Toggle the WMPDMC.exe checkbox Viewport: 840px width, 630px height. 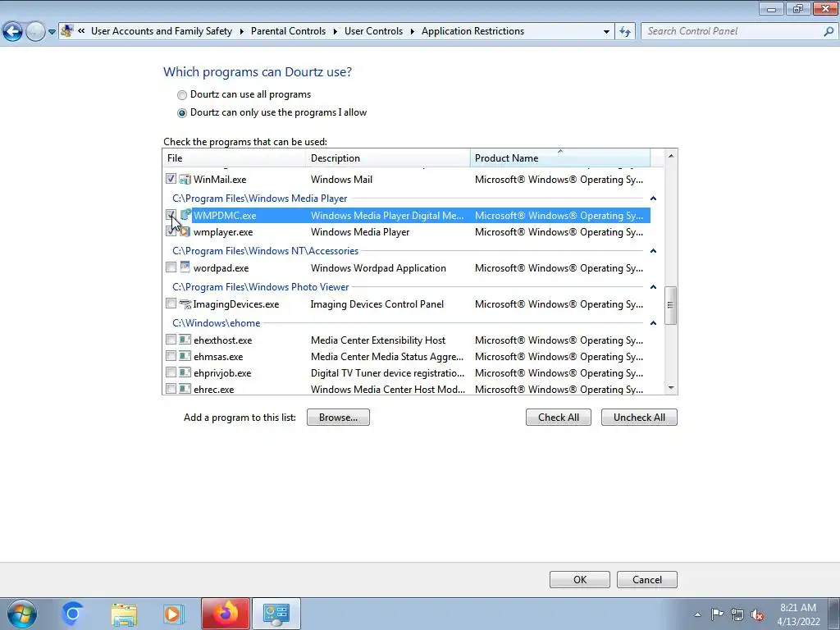click(x=171, y=215)
